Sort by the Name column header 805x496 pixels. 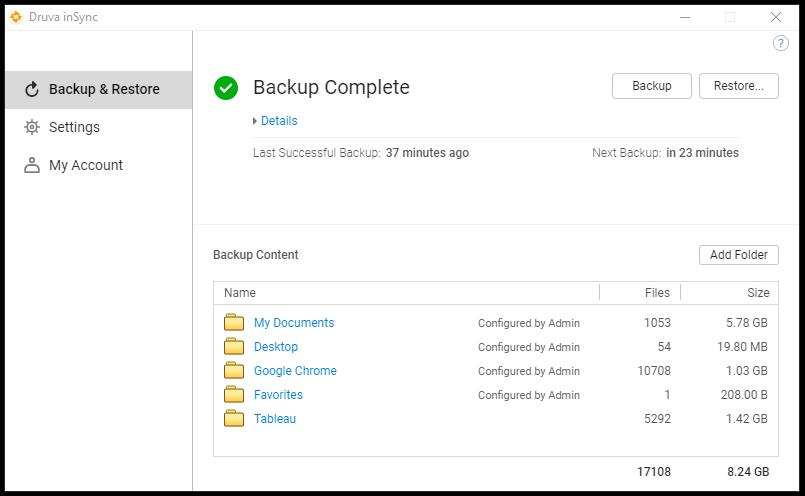click(240, 293)
